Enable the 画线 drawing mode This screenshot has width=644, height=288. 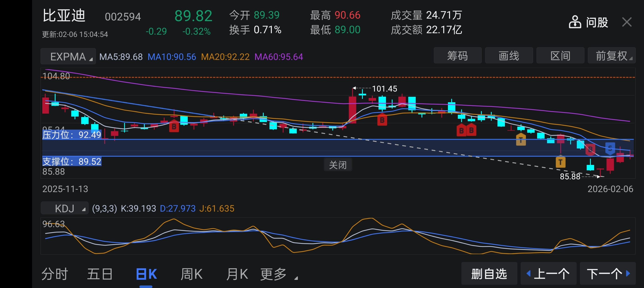click(509, 56)
